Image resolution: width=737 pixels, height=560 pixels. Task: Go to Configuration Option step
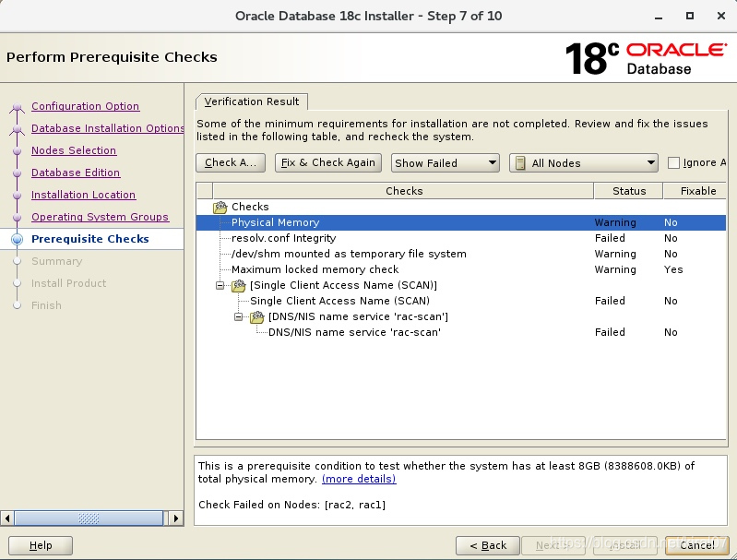tap(85, 106)
